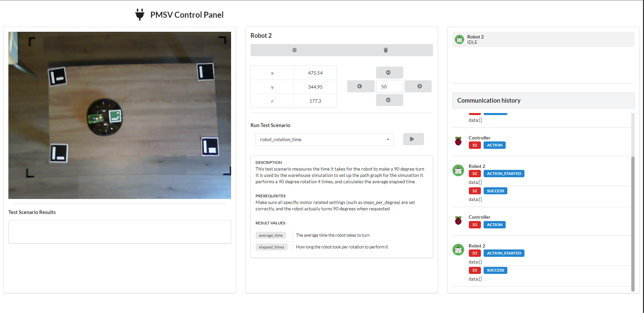Click the Robot 2 avatar icon in status list
Image resolution: width=644 pixels, height=313 pixels.
point(459,39)
